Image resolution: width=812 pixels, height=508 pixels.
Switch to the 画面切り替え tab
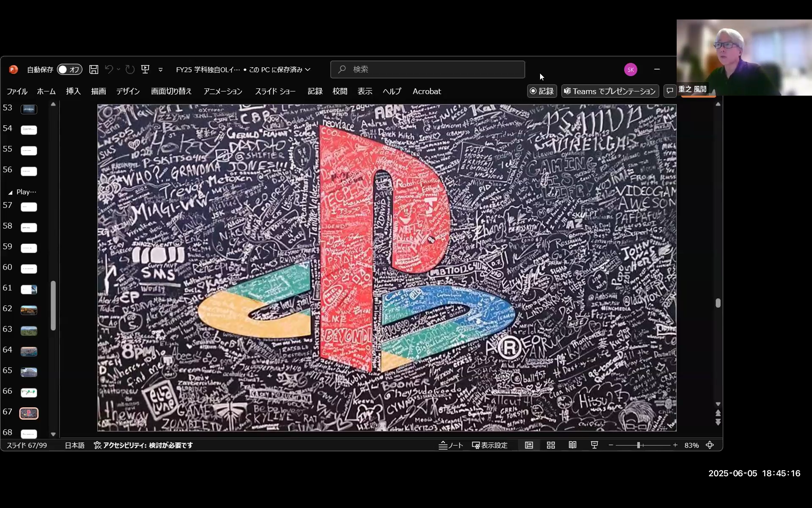(x=171, y=91)
